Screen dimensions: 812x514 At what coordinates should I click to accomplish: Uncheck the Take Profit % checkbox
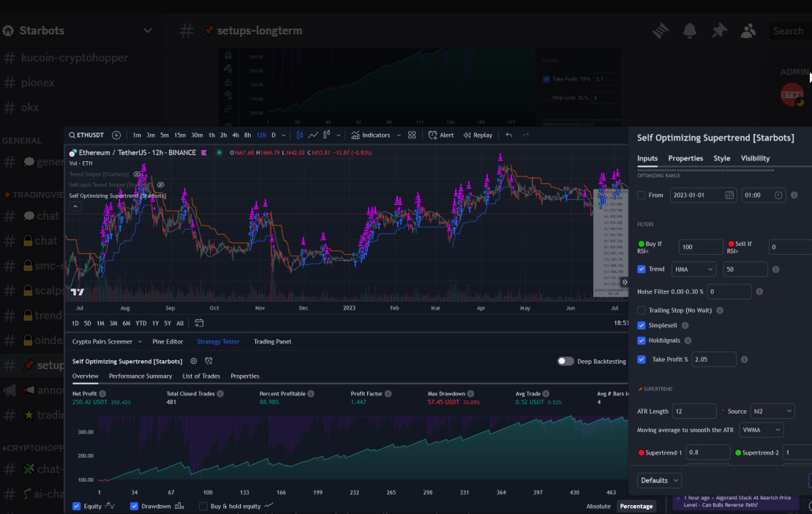pos(642,360)
